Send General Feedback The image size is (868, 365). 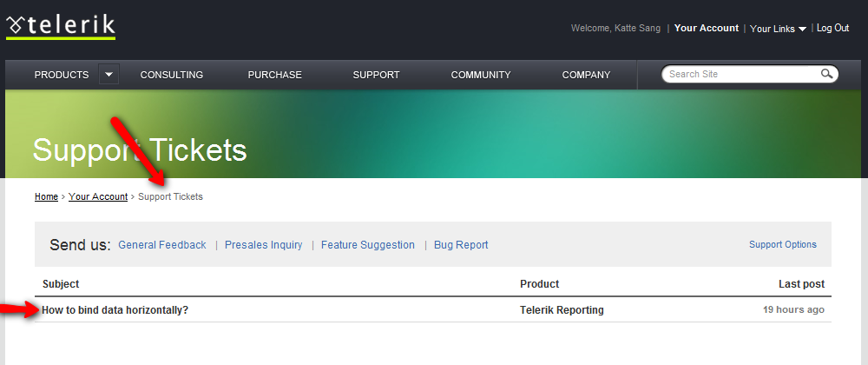(162, 245)
